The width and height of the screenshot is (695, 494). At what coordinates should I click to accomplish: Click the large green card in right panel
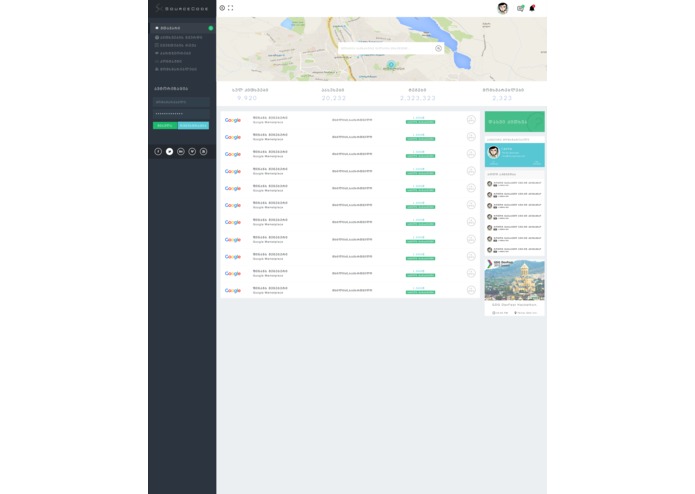515,121
